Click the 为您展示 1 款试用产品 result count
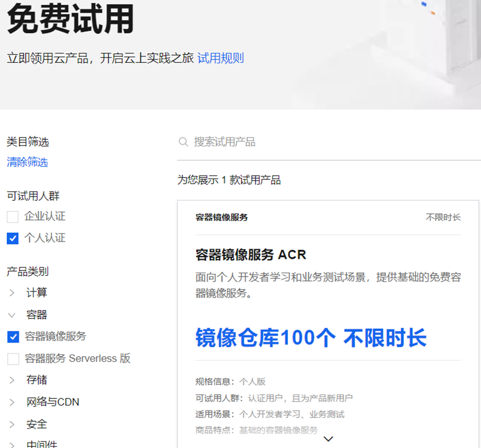This screenshot has height=448, width=481. [x=229, y=180]
